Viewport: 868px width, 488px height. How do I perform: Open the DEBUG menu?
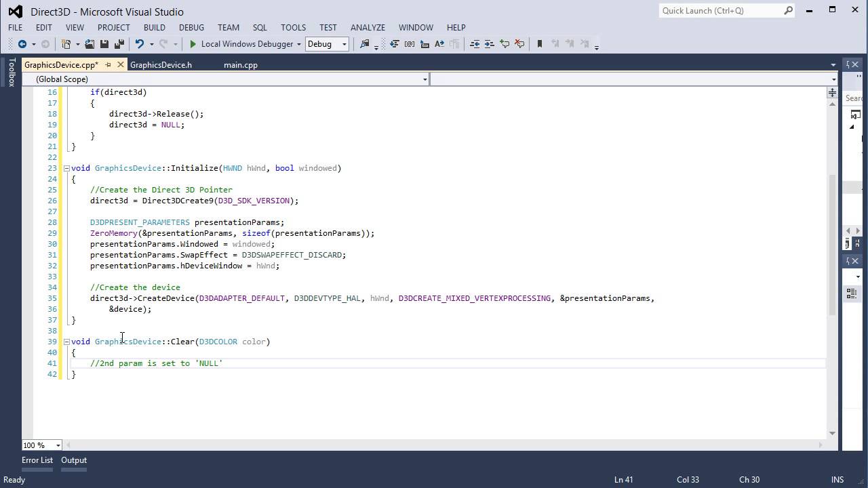tap(191, 27)
